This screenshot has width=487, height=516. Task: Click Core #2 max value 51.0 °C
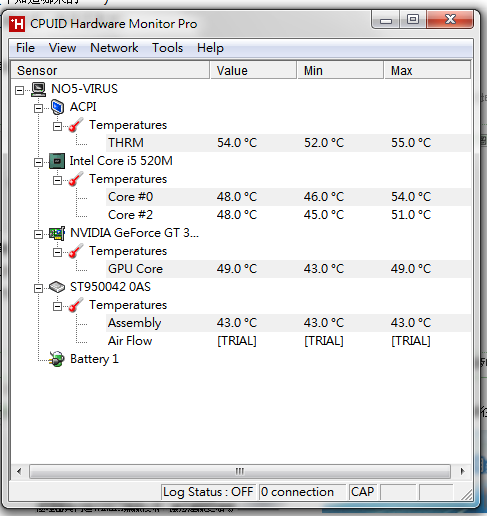(411, 215)
